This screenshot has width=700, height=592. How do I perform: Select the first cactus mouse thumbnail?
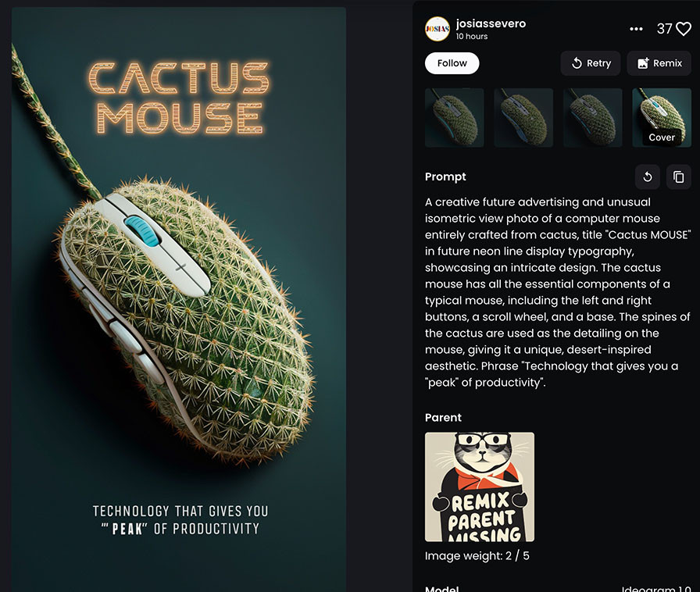coord(455,118)
